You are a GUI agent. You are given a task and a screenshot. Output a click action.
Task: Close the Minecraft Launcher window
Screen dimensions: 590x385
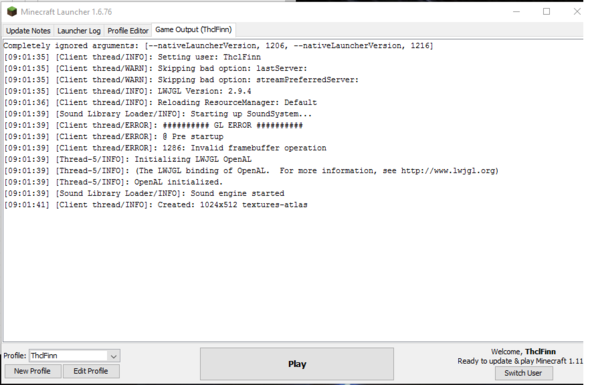coord(577,12)
